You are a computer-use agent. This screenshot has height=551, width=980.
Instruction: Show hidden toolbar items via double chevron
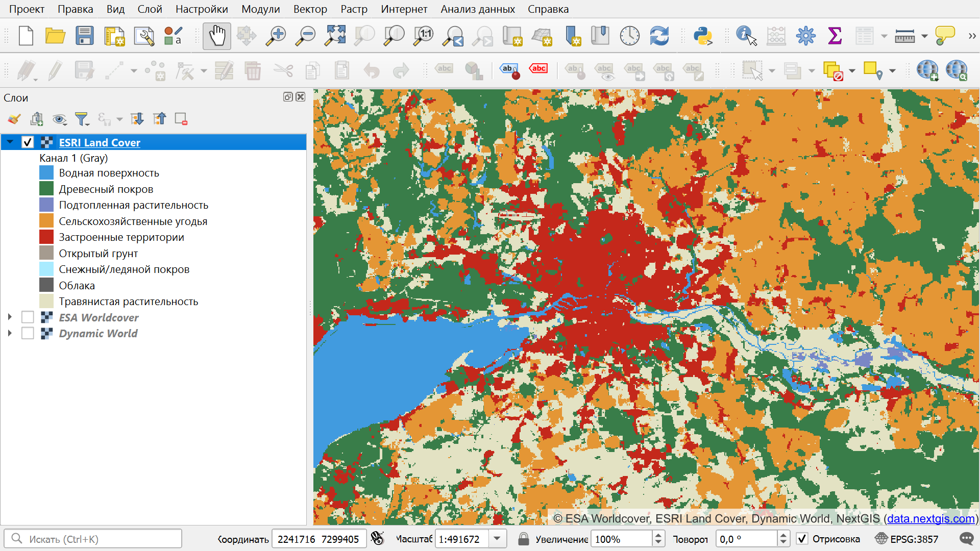[x=972, y=36]
